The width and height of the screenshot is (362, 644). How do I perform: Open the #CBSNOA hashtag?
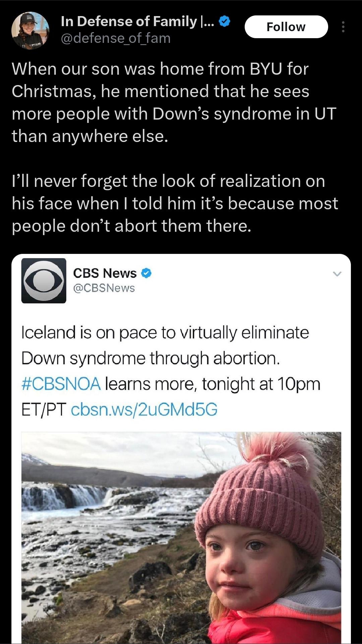(x=61, y=384)
